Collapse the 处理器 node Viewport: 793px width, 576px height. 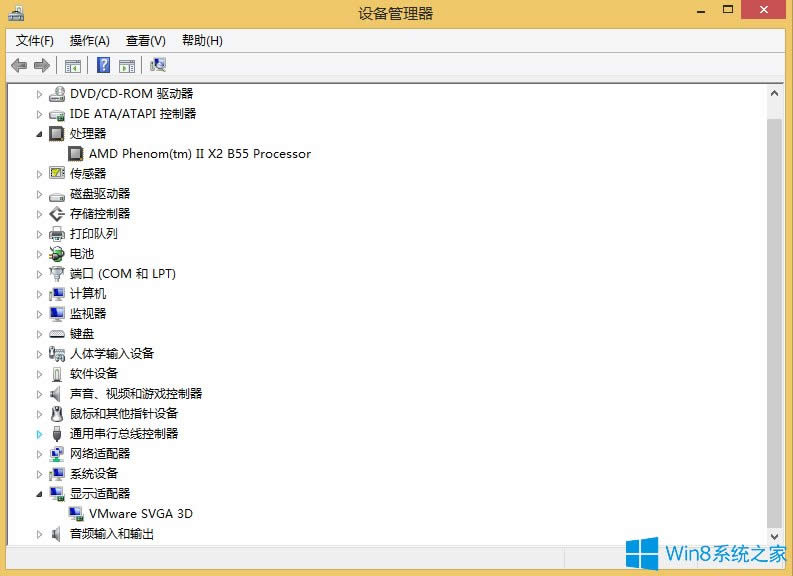pyautogui.click(x=39, y=134)
